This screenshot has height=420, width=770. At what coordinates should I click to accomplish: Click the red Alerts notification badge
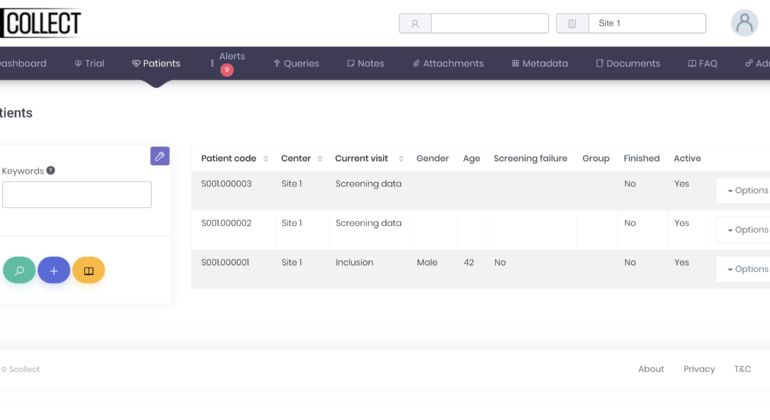[x=227, y=70]
